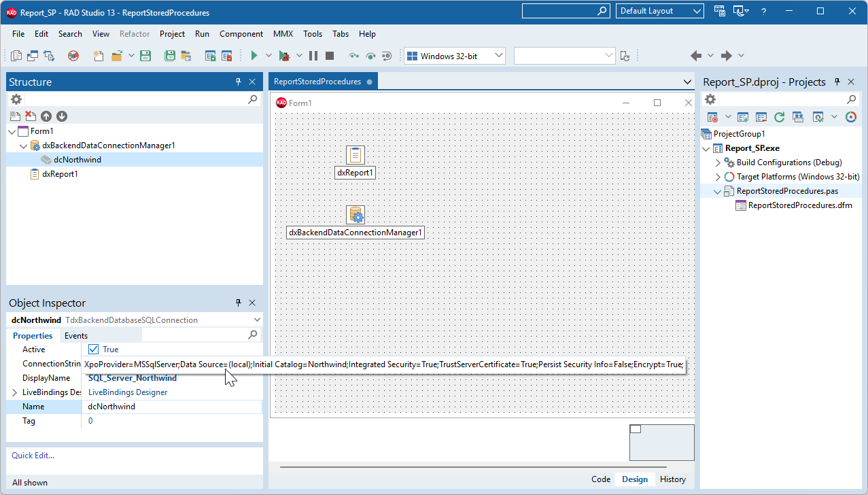
Task: Select the dxReport1 component on the form
Action: tap(355, 154)
